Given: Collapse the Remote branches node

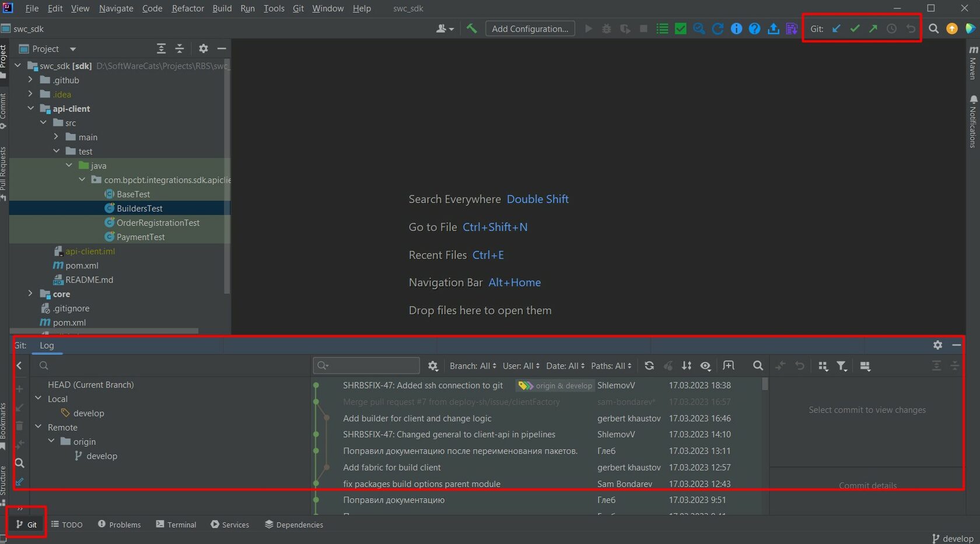Looking at the screenshot, I should point(38,427).
